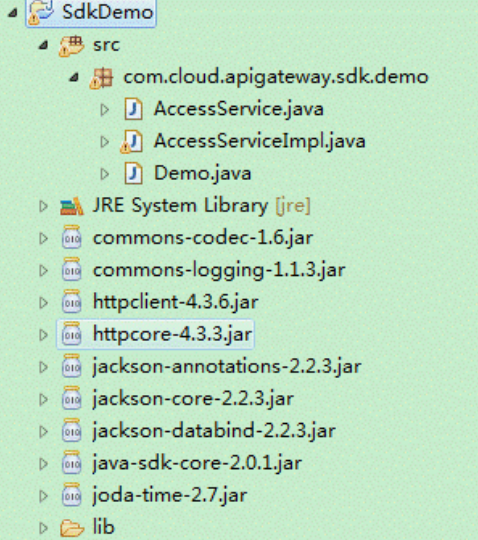
Task: Select the Demo.java label
Action: click(202, 174)
